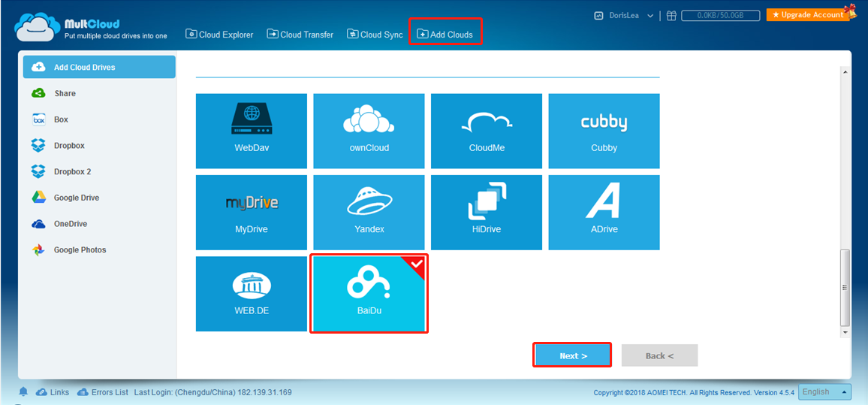This screenshot has width=868, height=405.
Task: Choose the ownCloud tile
Action: [x=369, y=131]
